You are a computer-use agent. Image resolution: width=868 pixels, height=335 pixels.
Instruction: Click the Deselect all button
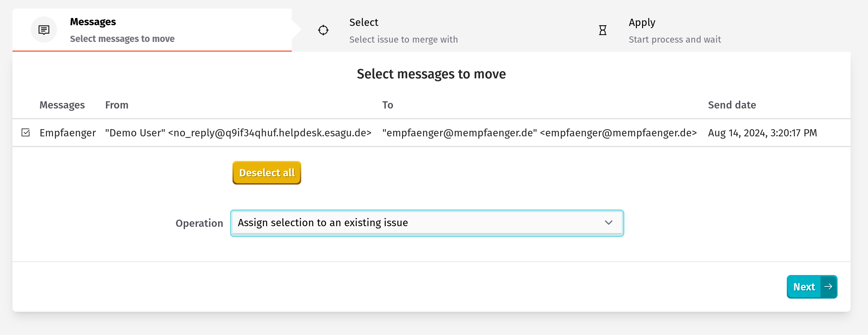pyautogui.click(x=267, y=173)
